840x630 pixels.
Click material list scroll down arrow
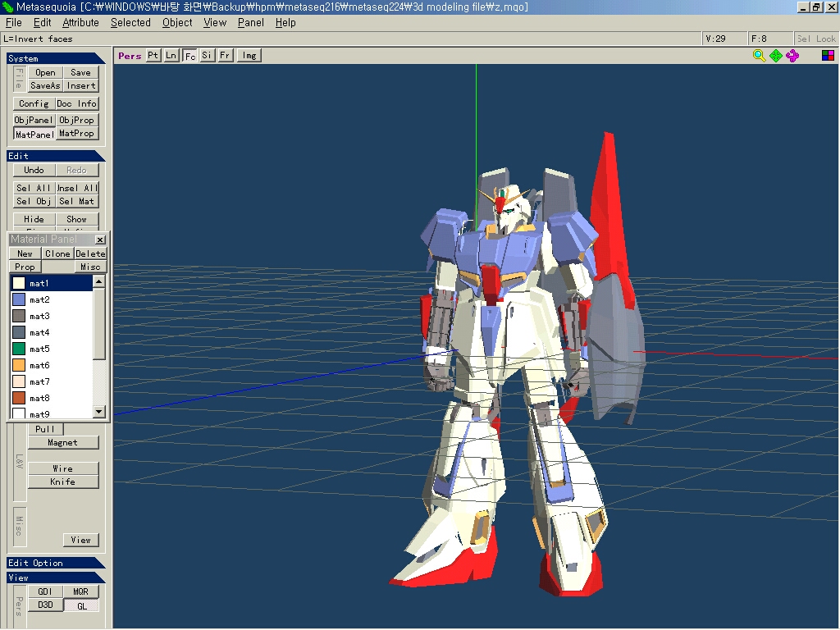98,412
